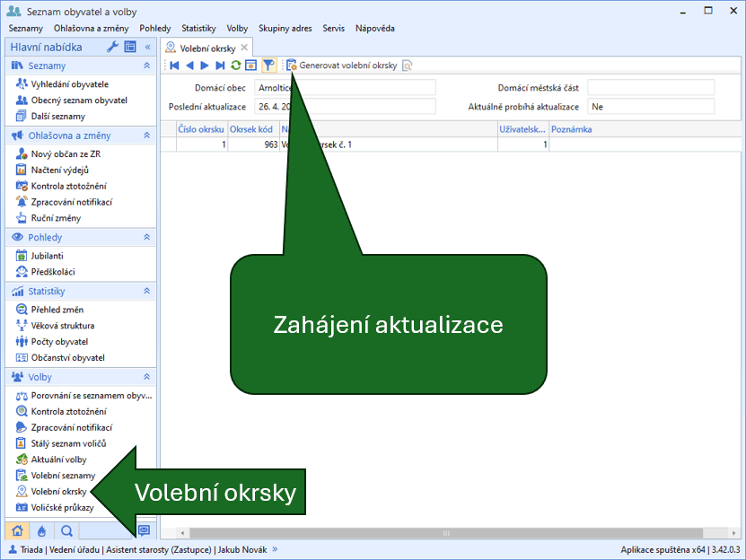The image size is (746, 560).
Task: Collapse the main menu with the double-arrow
Action: click(147, 47)
